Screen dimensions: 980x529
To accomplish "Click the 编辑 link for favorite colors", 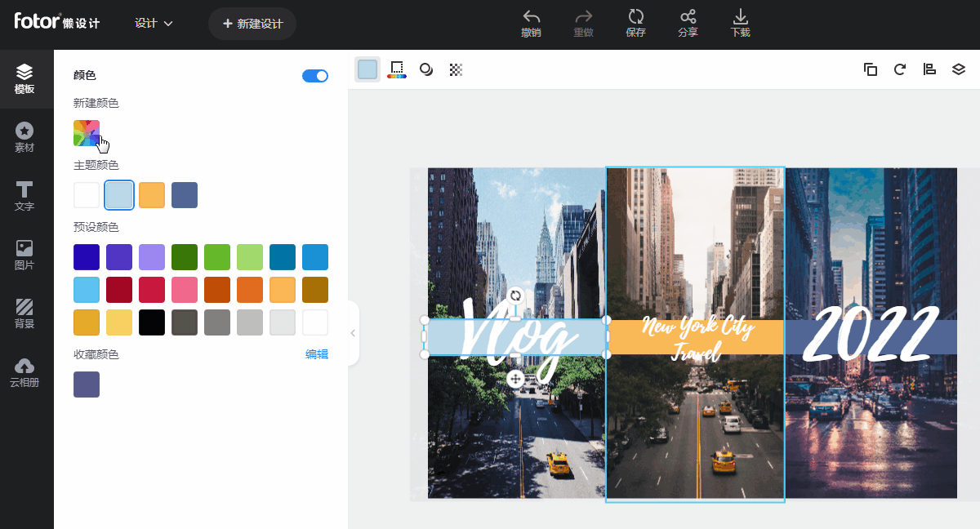I will pos(317,354).
